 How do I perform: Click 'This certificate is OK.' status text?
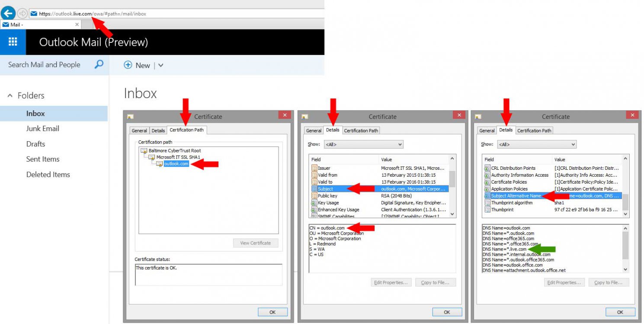(157, 268)
